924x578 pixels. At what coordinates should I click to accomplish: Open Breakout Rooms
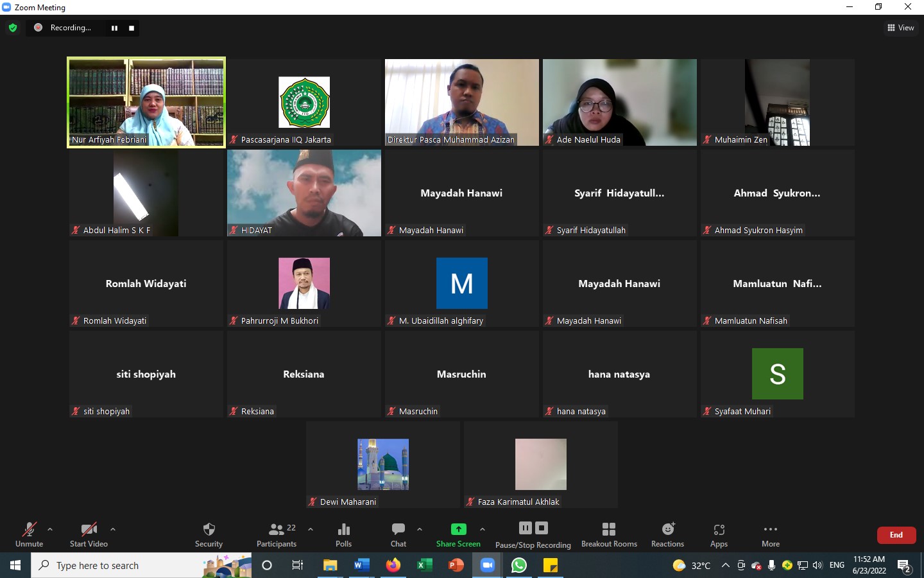click(609, 534)
